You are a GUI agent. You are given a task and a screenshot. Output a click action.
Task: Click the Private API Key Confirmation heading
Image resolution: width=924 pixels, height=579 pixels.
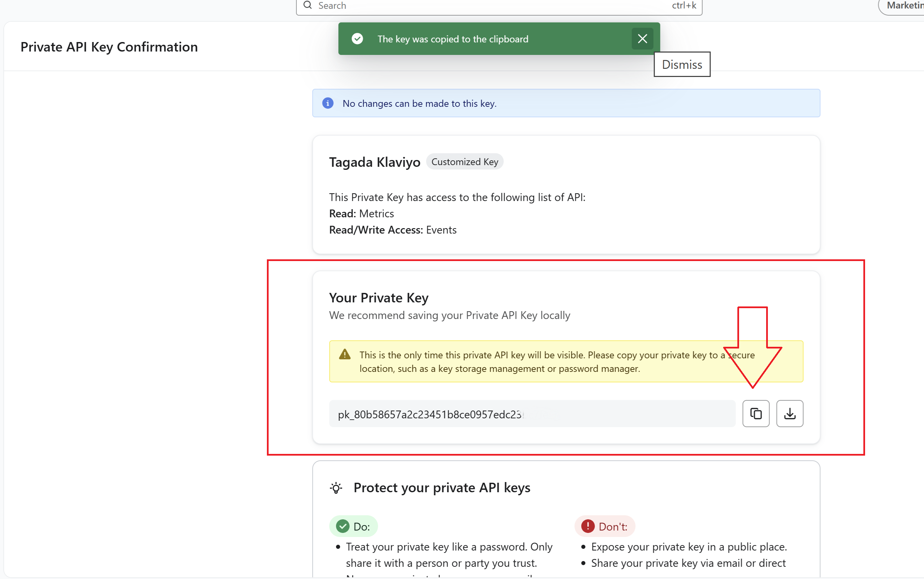click(109, 47)
